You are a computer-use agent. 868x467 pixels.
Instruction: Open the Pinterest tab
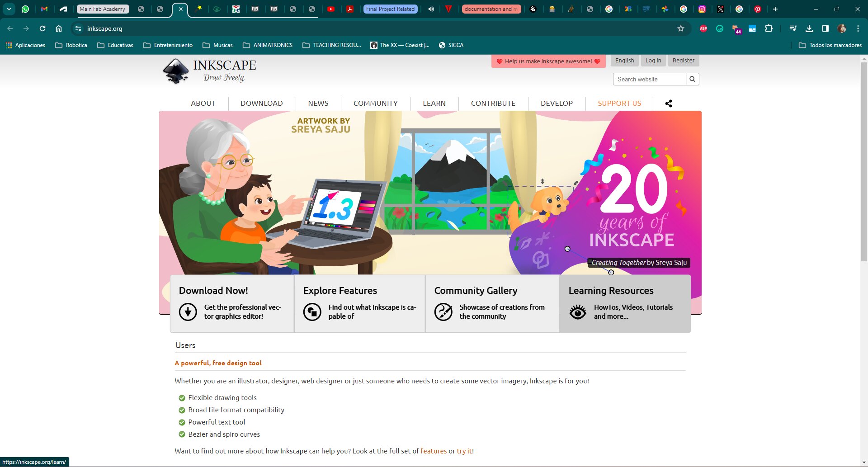tap(758, 9)
